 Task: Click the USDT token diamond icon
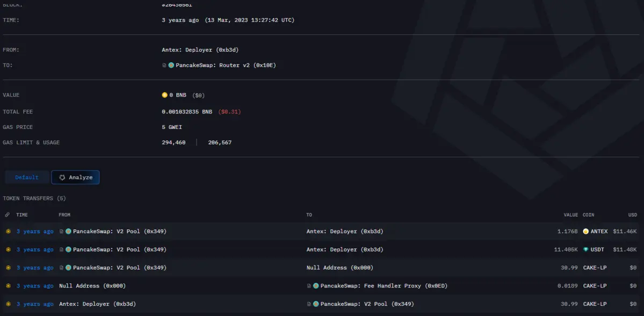point(586,249)
